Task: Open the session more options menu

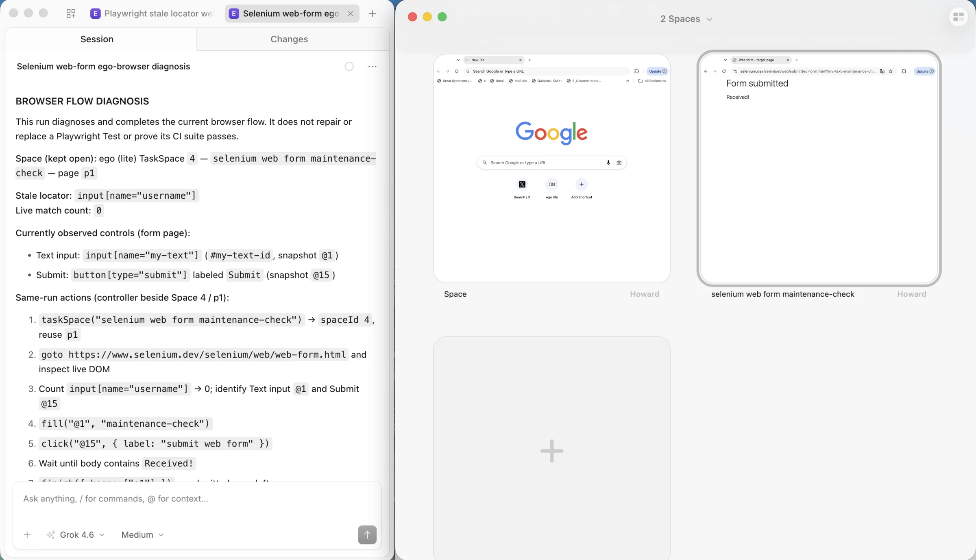Action: pyautogui.click(x=372, y=66)
